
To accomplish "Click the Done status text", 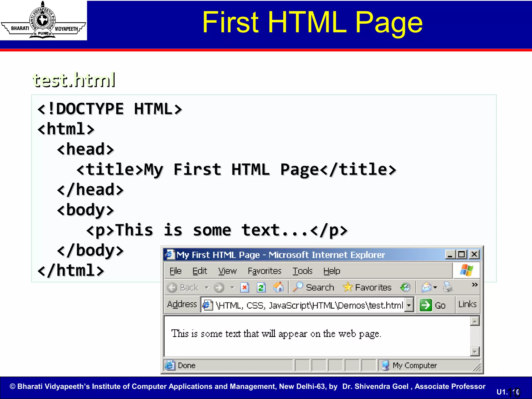I will (187, 365).
